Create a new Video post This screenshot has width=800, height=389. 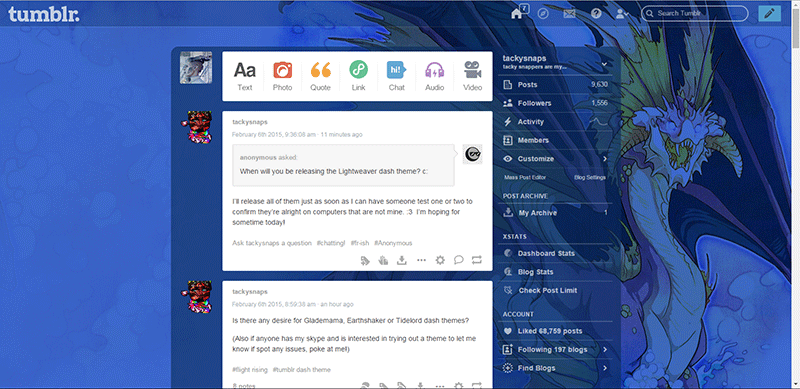tap(472, 76)
